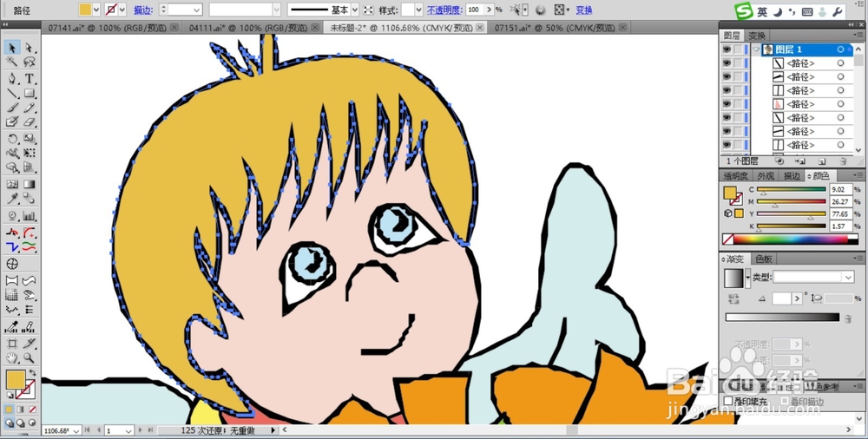Select the Eyedropper tool
The image size is (868, 439).
(12, 199)
